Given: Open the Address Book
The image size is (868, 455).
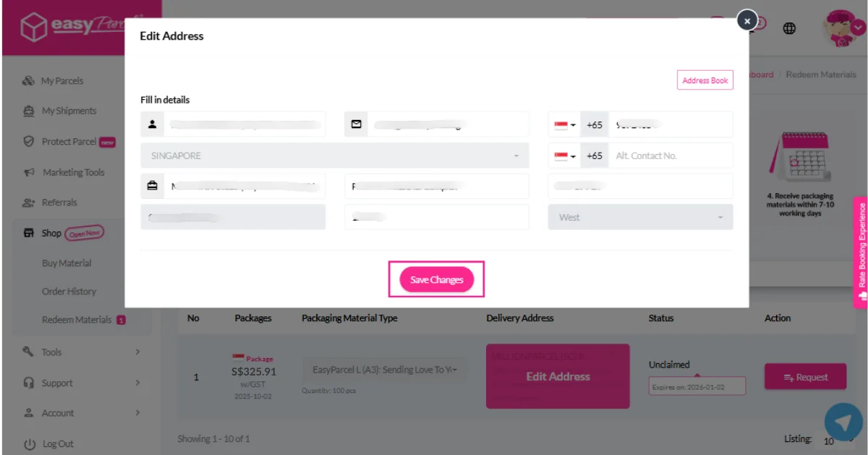Looking at the screenshot, I should (x=705, y=80).
